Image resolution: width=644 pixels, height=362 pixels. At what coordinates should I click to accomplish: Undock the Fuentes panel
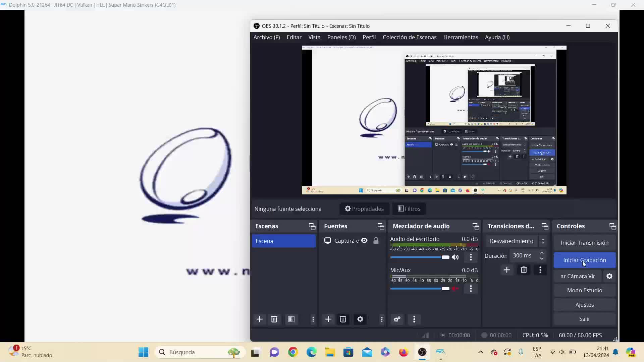click(x=381, y=226)
